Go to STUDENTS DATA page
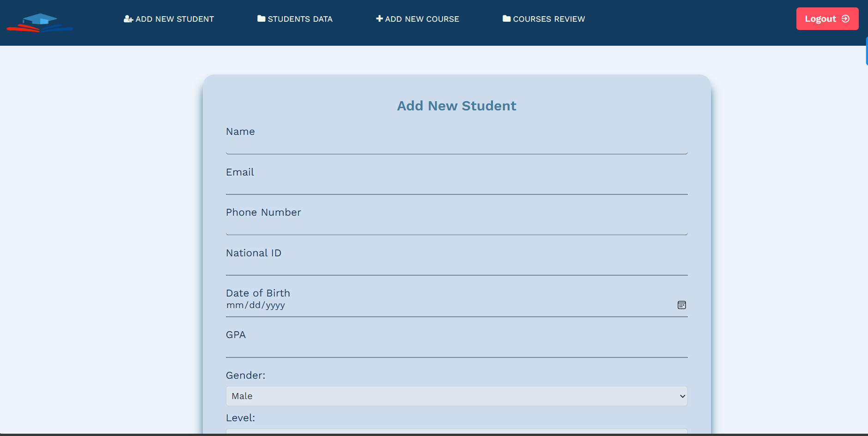 tap(295, 19)
